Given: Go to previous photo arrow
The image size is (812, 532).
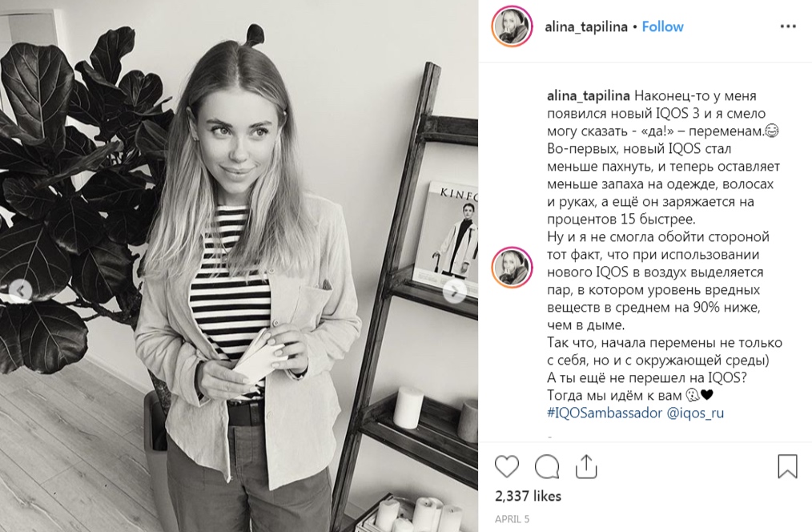Looking at the screenshot, I should (x=21, y=292).
